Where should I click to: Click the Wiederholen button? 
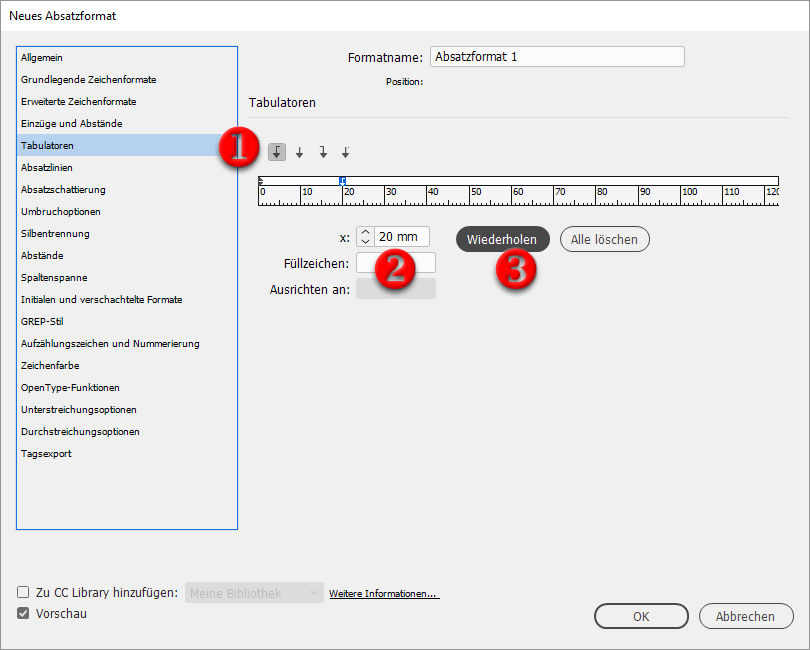(x=504, y=239)
